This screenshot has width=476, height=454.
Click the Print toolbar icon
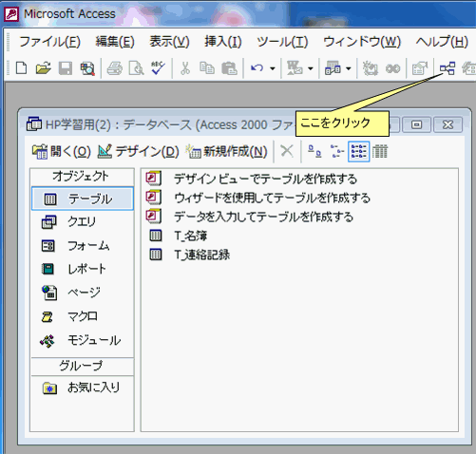click(114, 68)
